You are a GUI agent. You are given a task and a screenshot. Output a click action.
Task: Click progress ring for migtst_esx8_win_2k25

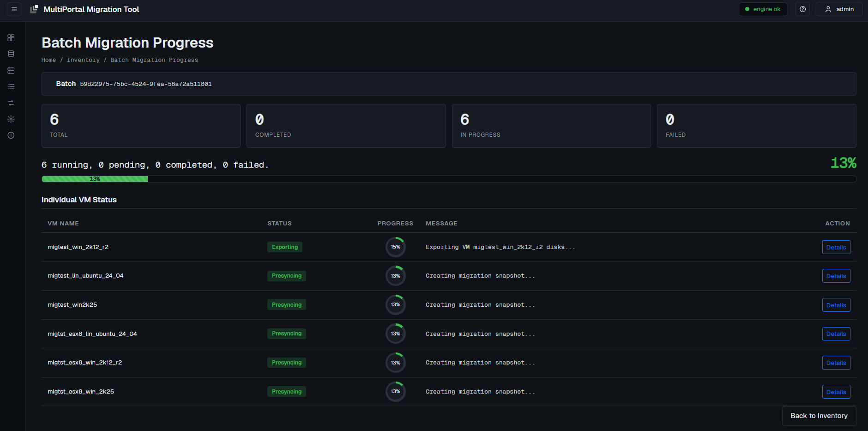click(396, 392)
